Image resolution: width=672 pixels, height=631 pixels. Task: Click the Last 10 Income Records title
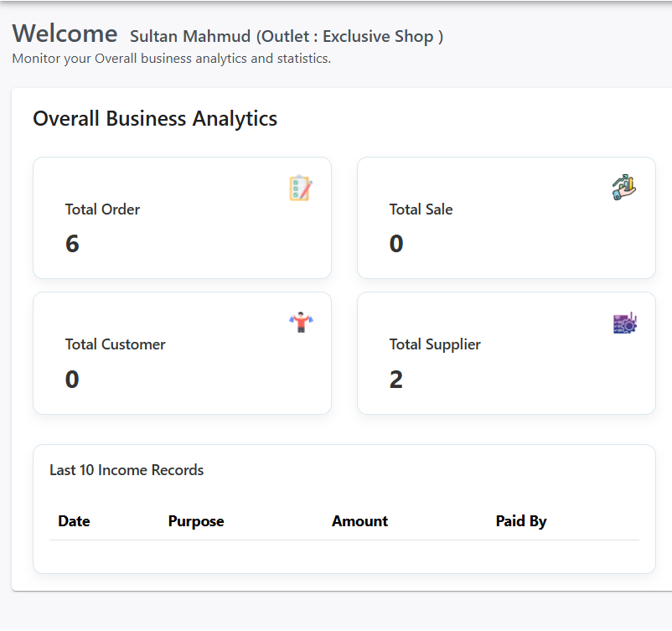click(x=127, y=470)
